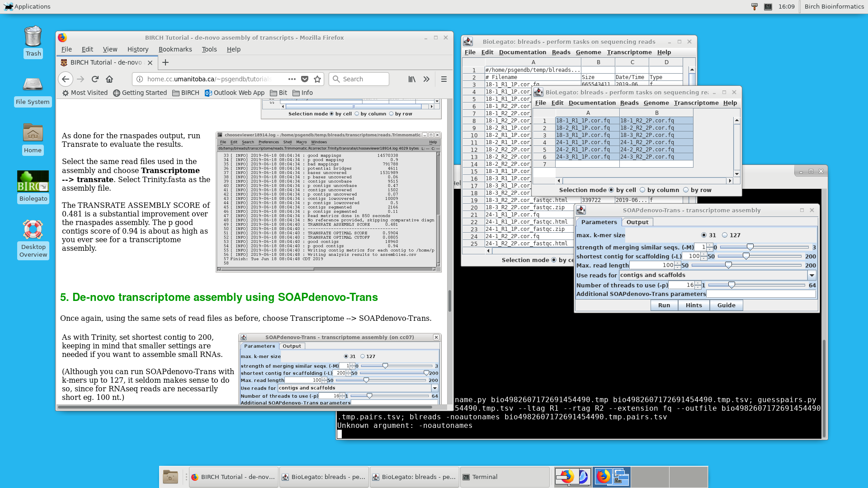
Task: Open the Applications menu icon
Action: 27,6
